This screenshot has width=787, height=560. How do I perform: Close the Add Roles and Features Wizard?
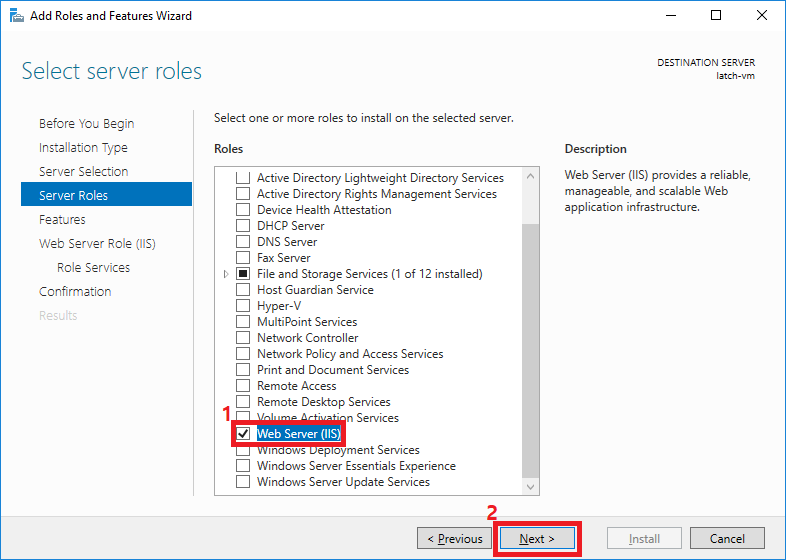coord(761,16)
